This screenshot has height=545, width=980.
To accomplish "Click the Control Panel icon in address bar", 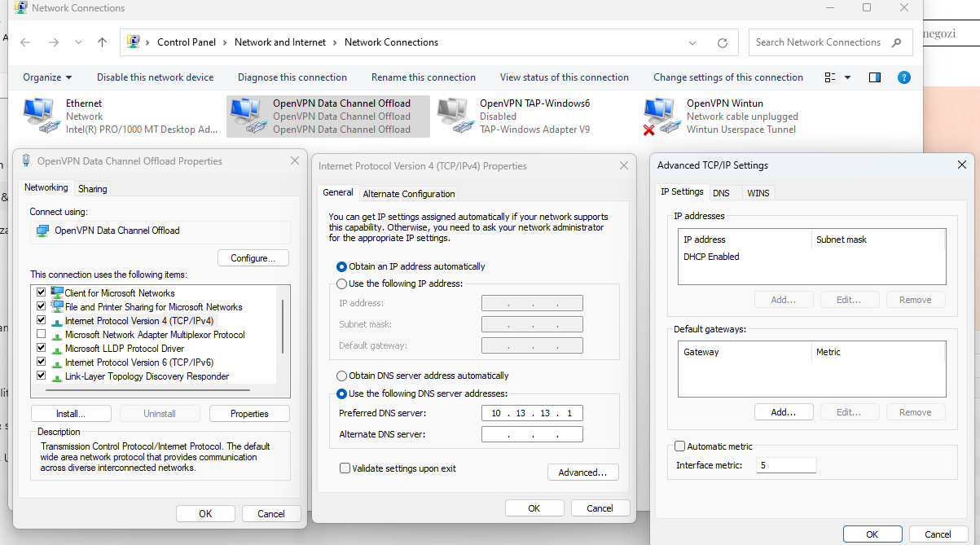I will (x=134, y=42).
